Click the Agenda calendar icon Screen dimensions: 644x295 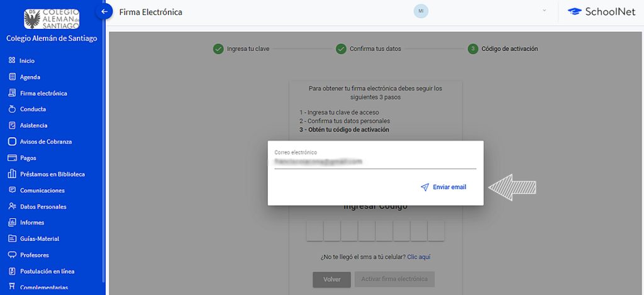pos(12,77)
